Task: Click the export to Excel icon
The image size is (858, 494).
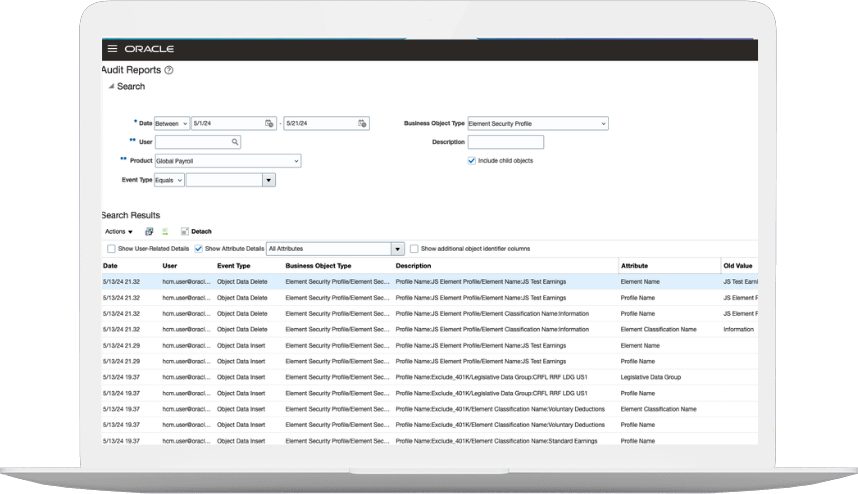Action: coord(149,231)
